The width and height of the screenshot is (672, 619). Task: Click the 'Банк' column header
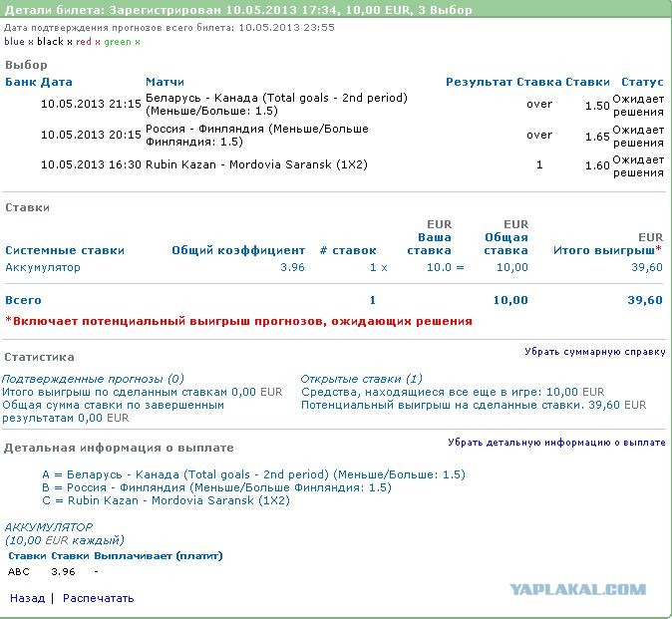[x=20, y=82]
